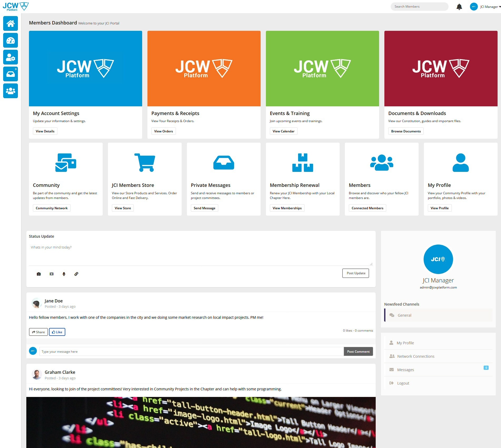
Task: Share Jane Doe's post
Action: click(38, 332)
